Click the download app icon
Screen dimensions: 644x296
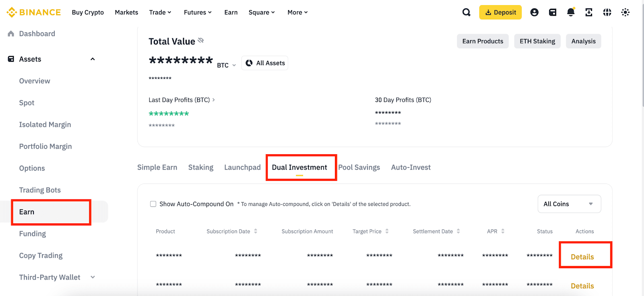click(x=589, y=12)
